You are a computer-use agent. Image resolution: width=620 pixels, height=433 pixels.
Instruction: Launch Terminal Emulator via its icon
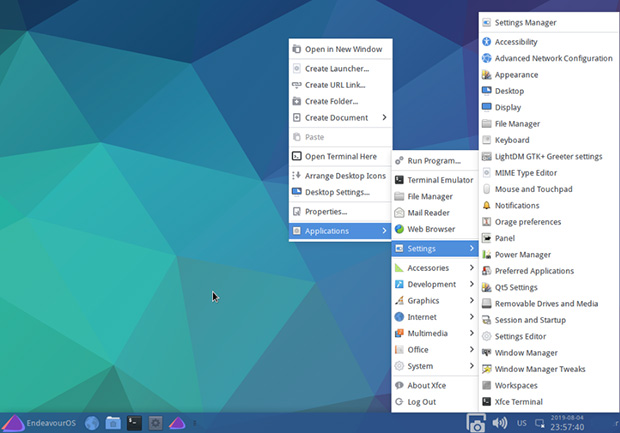(399, 180)
